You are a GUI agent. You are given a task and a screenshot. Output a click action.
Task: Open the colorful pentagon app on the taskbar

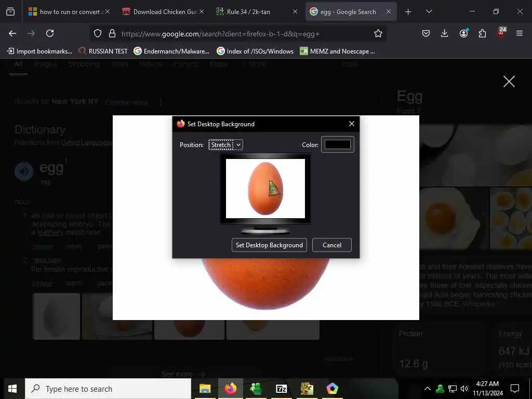(x=332, y=389)
